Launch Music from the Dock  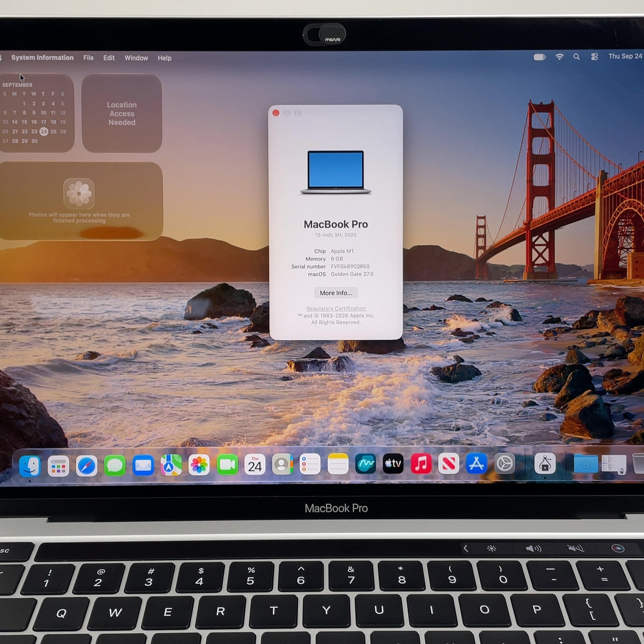(x=421, y=463)
